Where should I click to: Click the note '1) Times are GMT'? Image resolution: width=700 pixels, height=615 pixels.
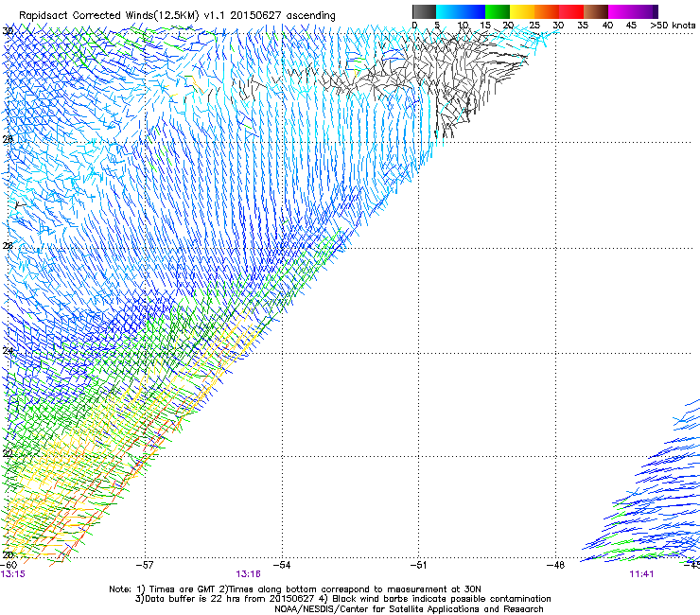tap(177, 589)
